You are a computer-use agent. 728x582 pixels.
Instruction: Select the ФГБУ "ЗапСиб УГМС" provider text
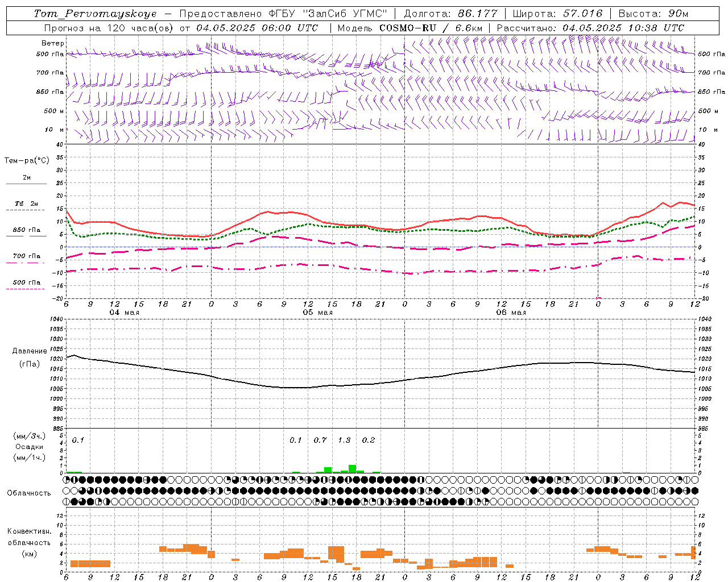tap(327, 14)
